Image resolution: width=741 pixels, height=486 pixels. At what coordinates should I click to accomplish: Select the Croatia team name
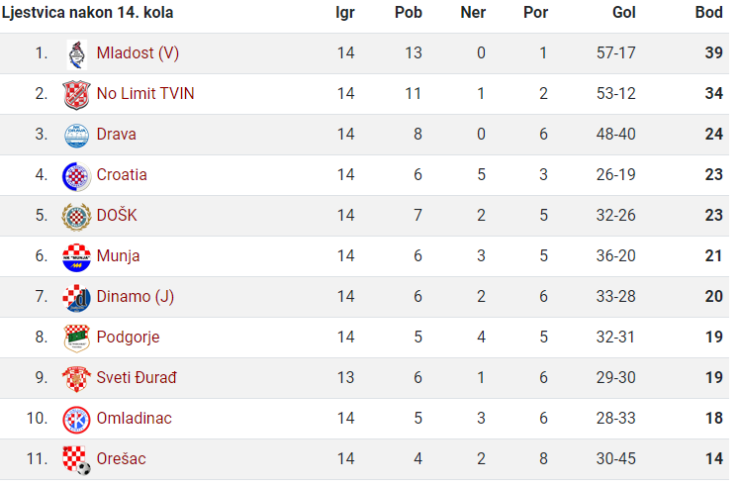coord(121,175)
